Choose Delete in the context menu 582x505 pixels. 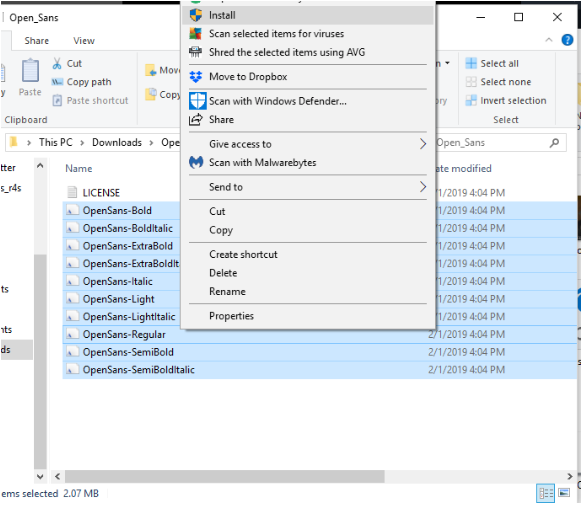click(308, 273)
